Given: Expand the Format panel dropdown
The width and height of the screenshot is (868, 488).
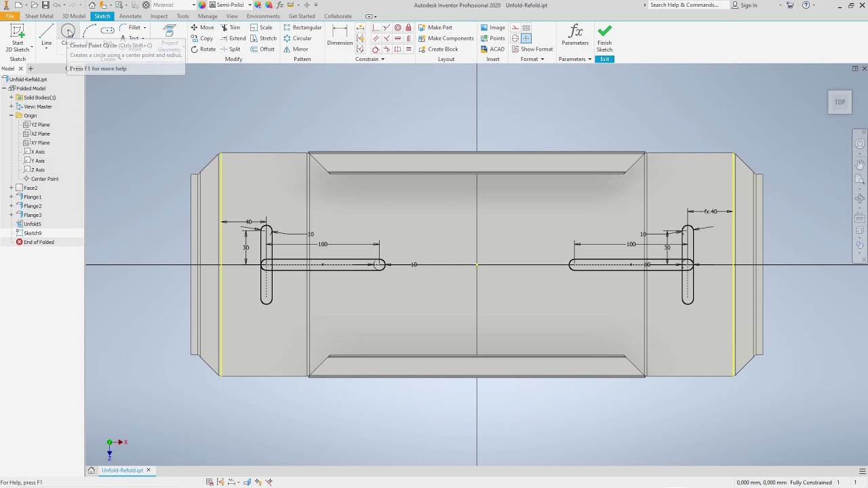Looking at the screenshot, I should (x=542, y=59).
